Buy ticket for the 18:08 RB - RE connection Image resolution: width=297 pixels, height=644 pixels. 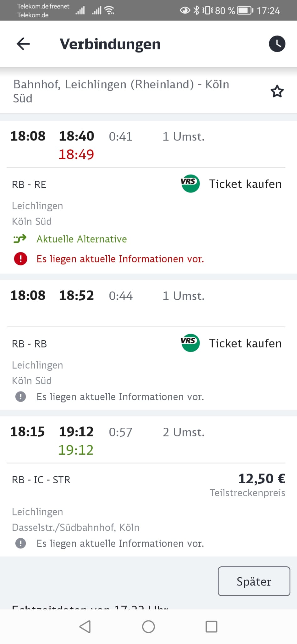click(x=245, y=184)
